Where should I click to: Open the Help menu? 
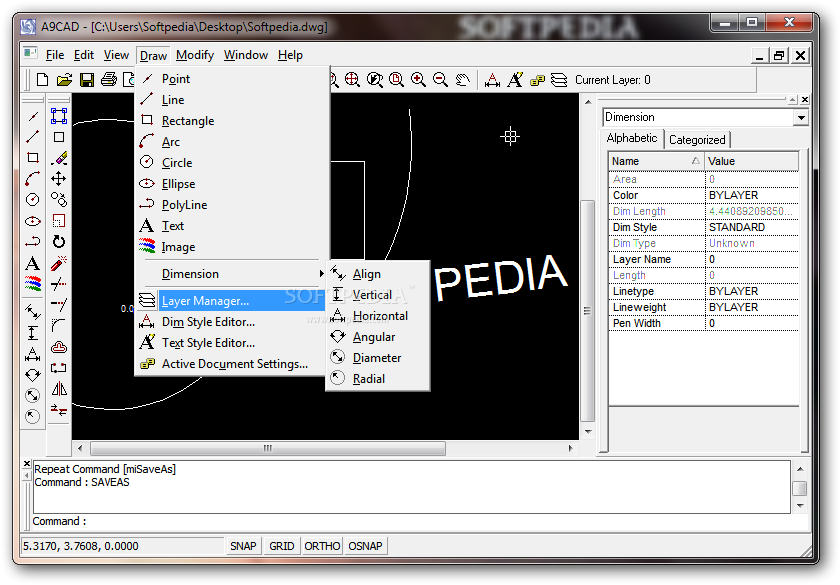(x=290, y=55)
